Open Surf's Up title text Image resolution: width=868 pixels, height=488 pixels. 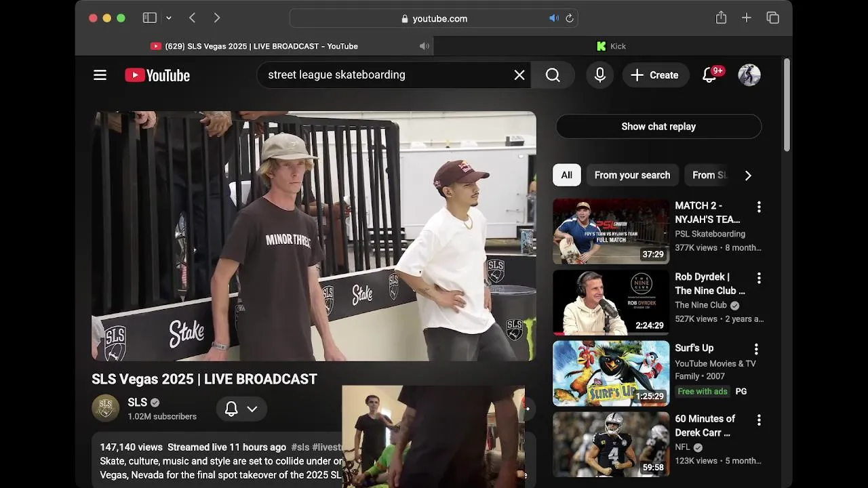click(694, 348)
